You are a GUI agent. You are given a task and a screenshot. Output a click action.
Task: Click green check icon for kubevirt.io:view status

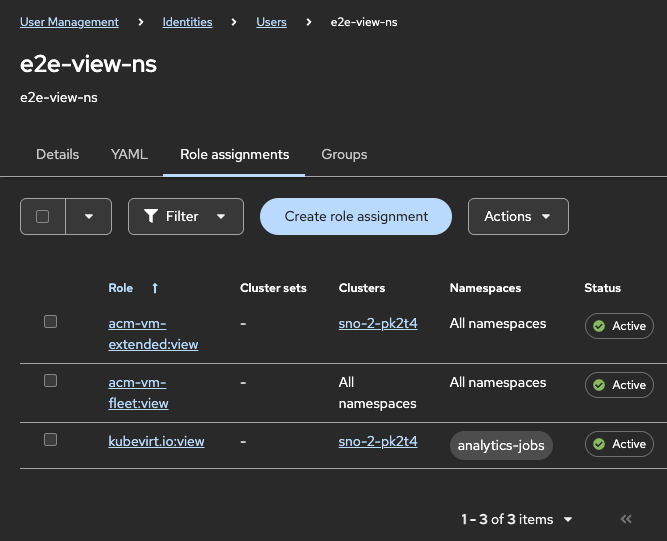point(599,444)
